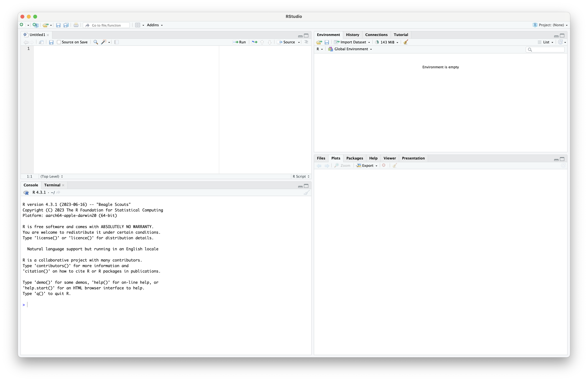Switch to the Terminal tab
The image size is (588, 381).
(x=52, y=185)
